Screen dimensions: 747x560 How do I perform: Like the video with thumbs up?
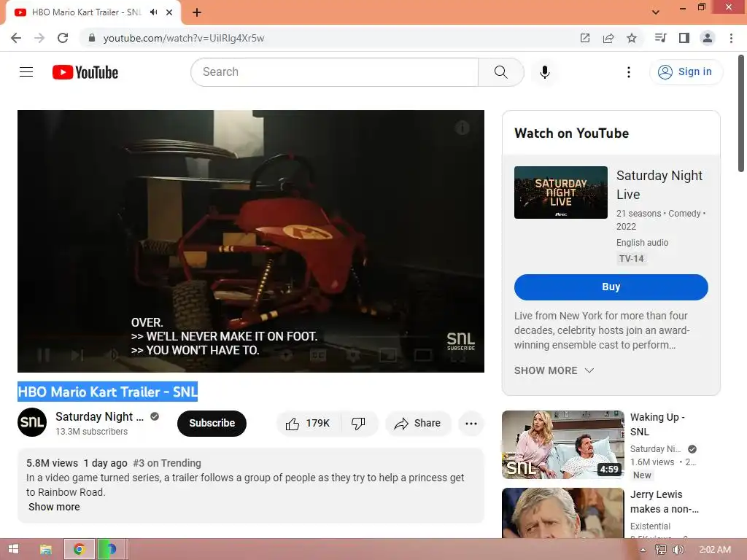(293, 424)
